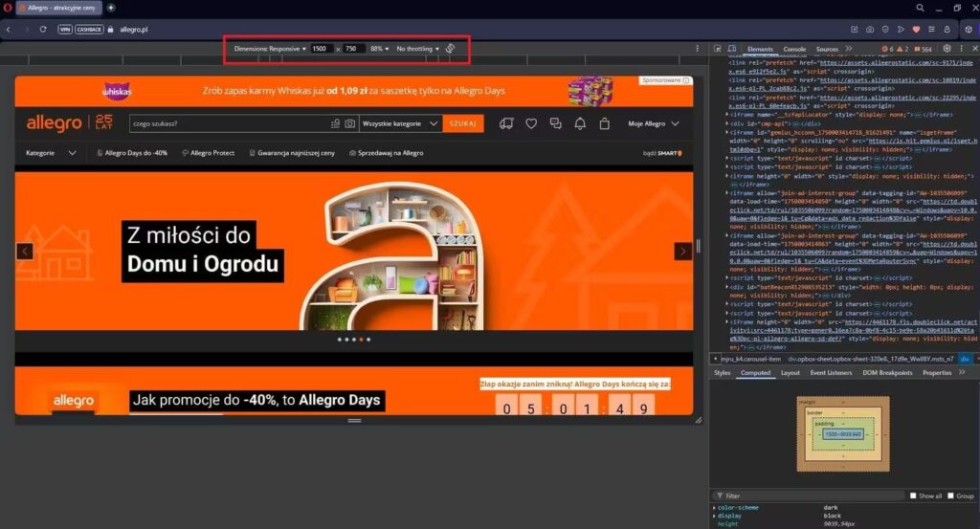Reload the page with the refresh icon
This screenshot has width=980, height=529.
(x=43, y=29)
